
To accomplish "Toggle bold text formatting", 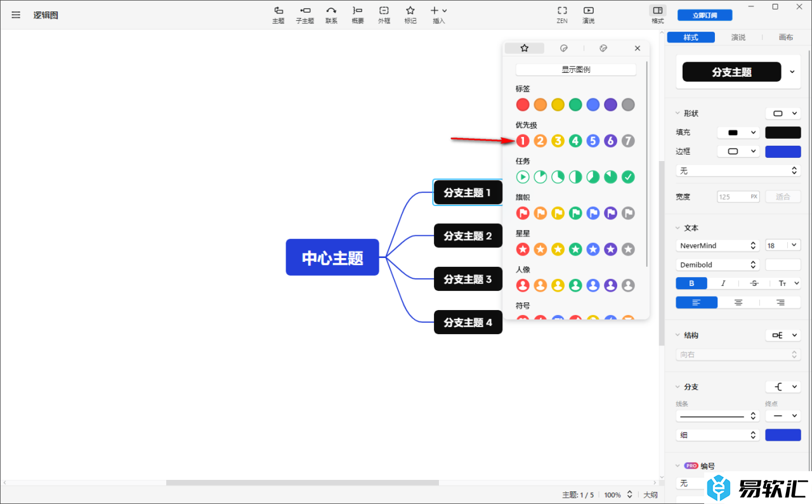I will pos(691,283).
